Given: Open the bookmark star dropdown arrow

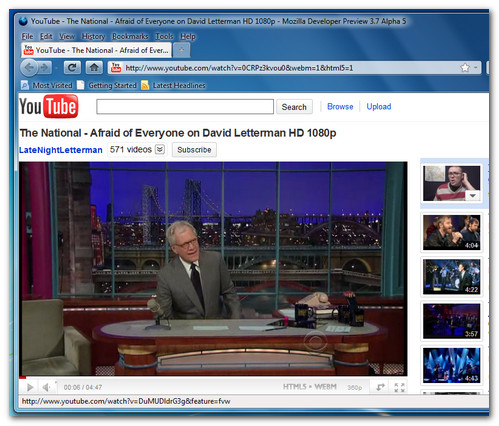Looking at the screenshot, I should click(476, 68).
